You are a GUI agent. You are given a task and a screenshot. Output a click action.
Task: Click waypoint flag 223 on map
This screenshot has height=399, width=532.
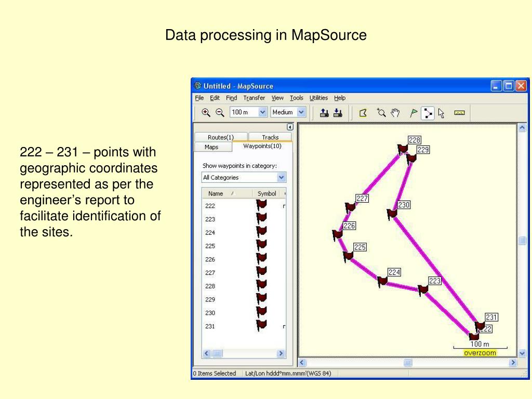[x=423, y=290]
